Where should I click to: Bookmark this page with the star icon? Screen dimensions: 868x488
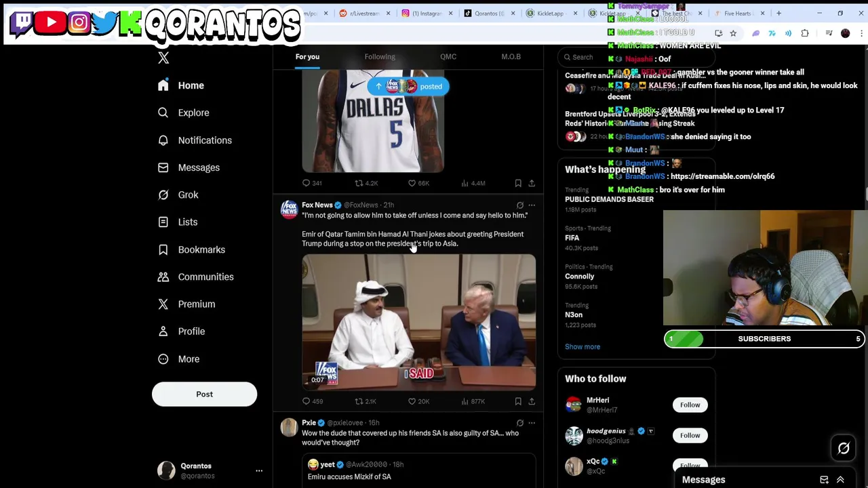click(733, 33)
